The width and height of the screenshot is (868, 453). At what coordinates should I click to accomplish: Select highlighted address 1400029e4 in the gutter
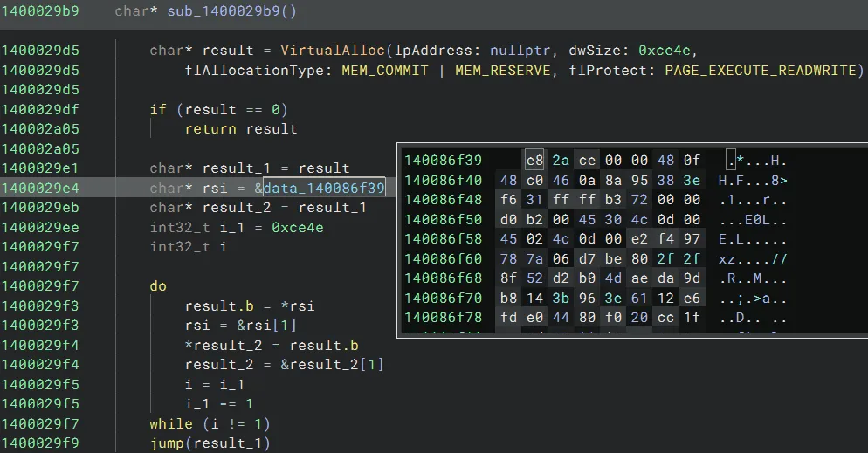click(40, 188)
